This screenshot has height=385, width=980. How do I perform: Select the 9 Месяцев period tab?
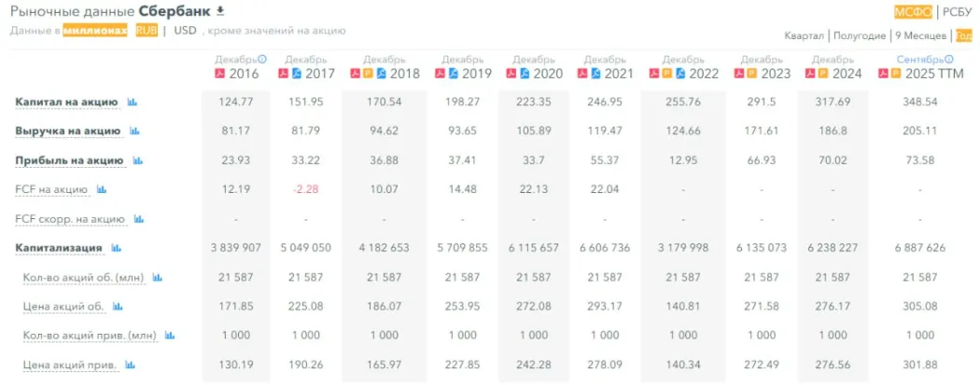921,35
